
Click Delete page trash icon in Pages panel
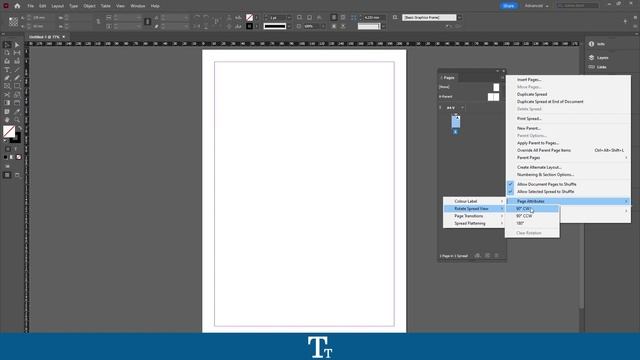click(x=497, y=256)
